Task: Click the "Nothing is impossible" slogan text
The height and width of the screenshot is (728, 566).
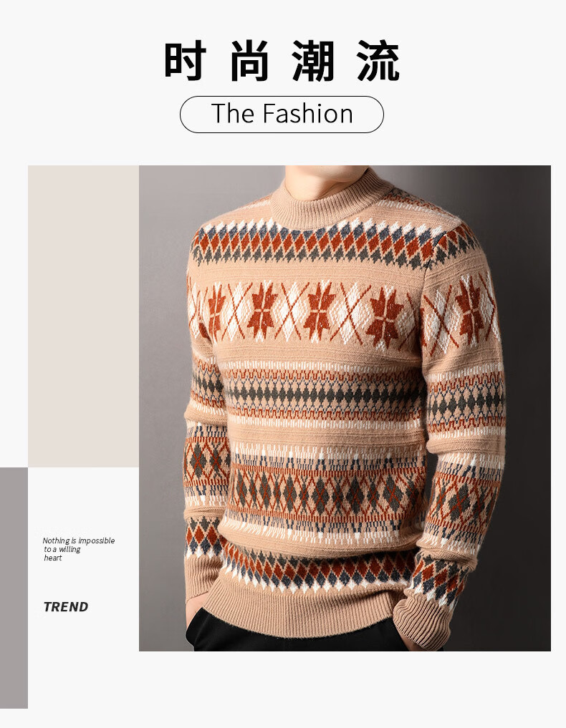Action: pos(79,540)
